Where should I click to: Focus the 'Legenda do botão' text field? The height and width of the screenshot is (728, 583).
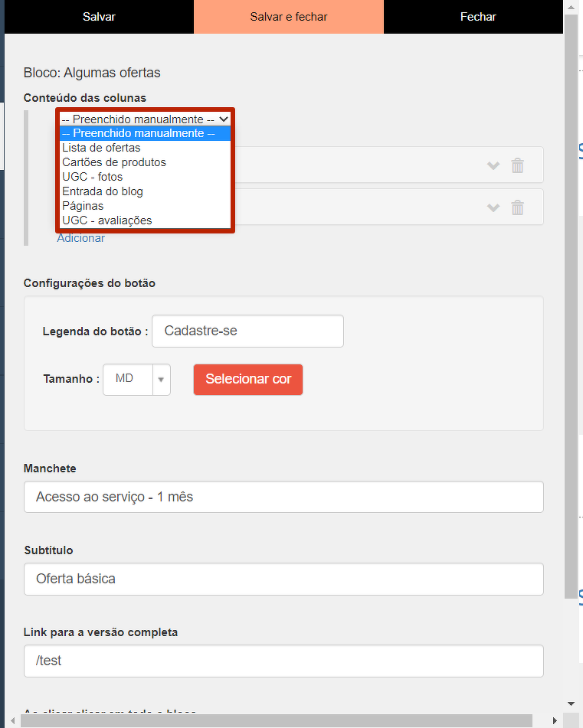point(247,331)
